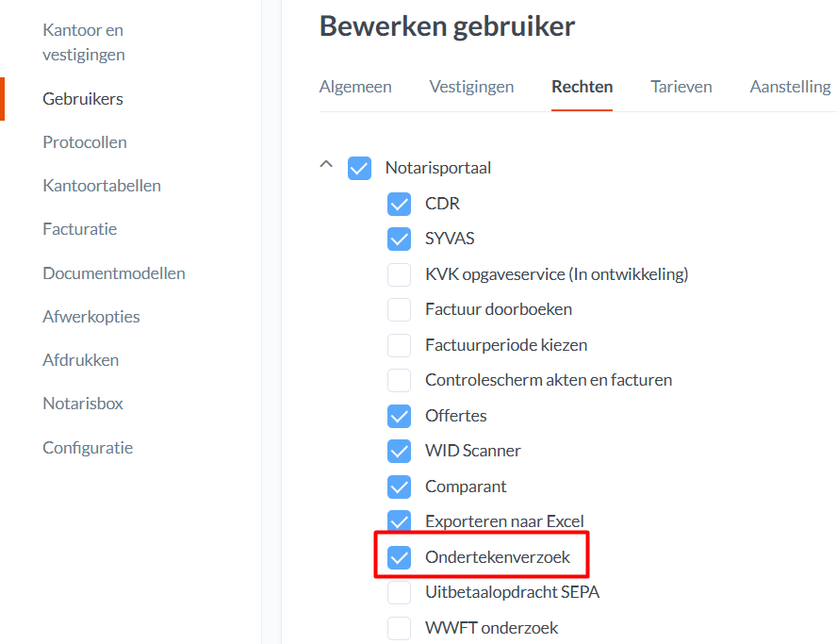Uncheck the SYVAS checkbox
Viewport: 837px width, 644px height.
pyautogui.click(x=400, y=239)
